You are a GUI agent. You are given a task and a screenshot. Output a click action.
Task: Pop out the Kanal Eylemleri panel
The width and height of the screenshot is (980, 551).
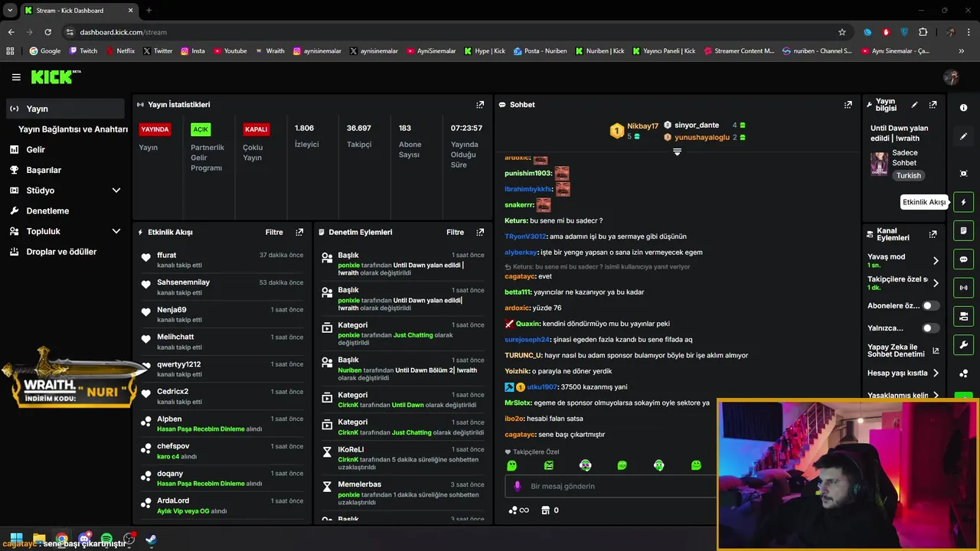933,234
